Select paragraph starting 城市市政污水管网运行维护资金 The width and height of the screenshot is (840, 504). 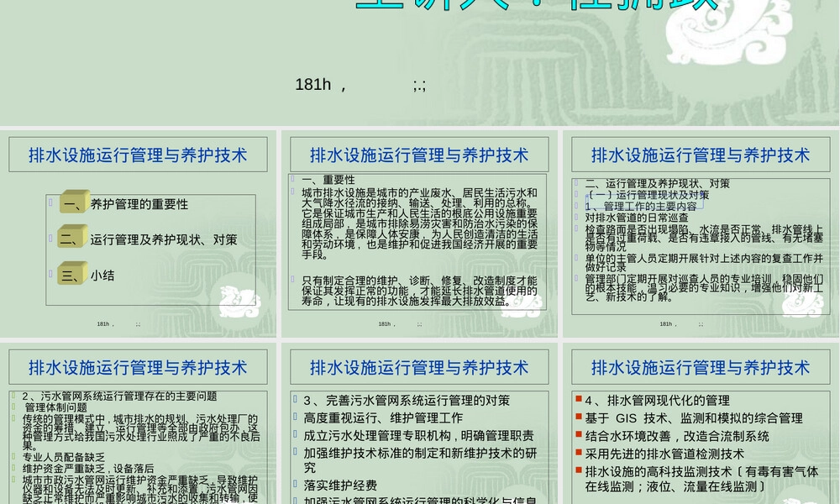[x=139, y=489]
